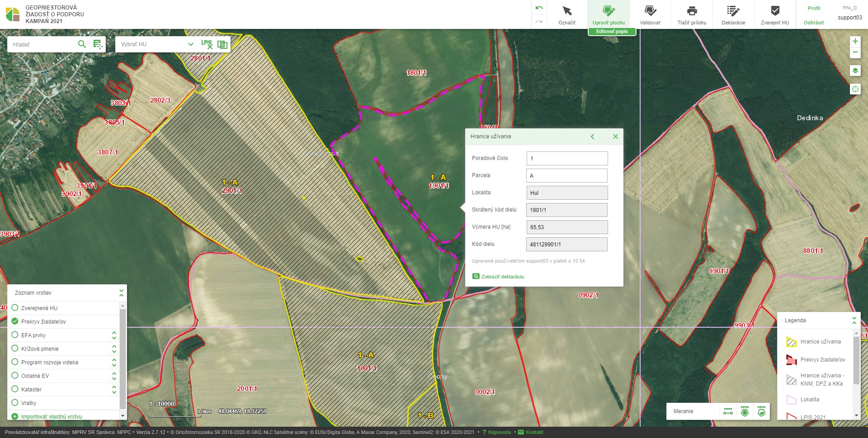
Task: Click the Odhlásiť logout link
Action: (x=814, y=23)
